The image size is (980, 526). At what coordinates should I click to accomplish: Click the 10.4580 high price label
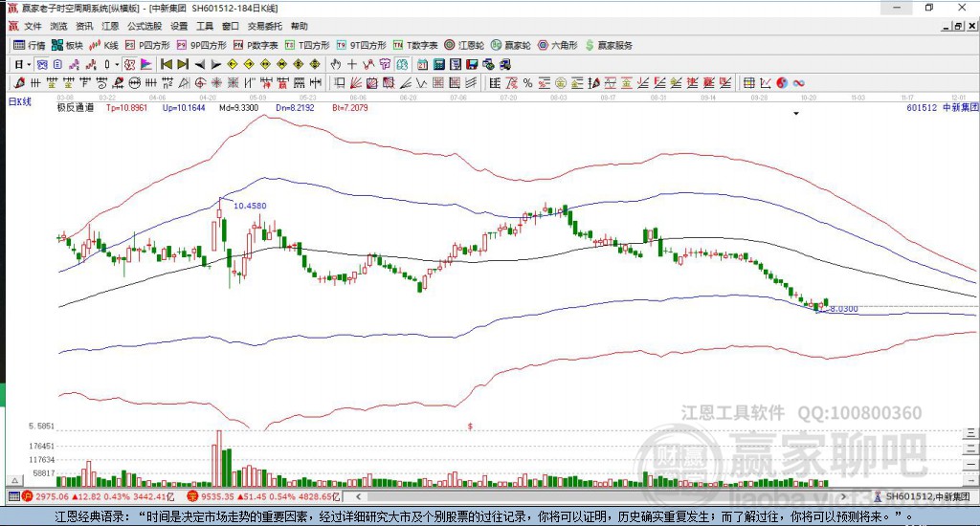[x=250, y=206]
